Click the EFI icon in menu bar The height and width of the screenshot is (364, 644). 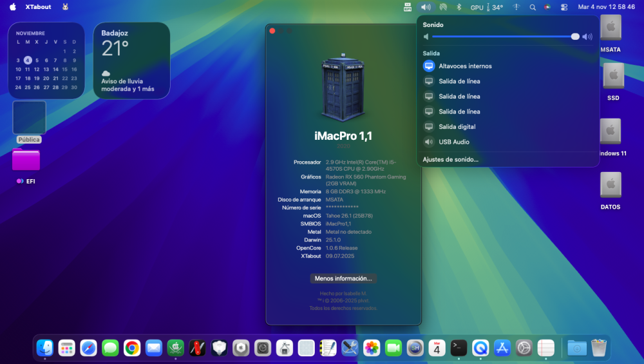tap(408, 7)
